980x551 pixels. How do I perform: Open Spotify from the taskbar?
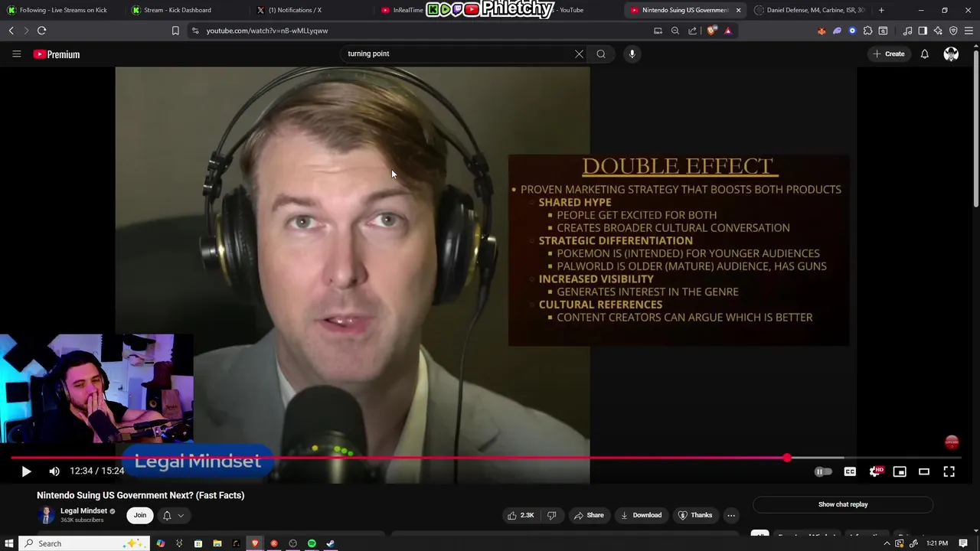(312, 543)
